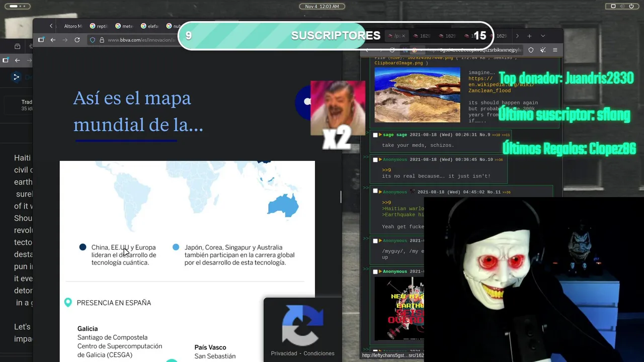Click the broom clear-data icon in right browser
Screen dimensions: 644x362
543,50
